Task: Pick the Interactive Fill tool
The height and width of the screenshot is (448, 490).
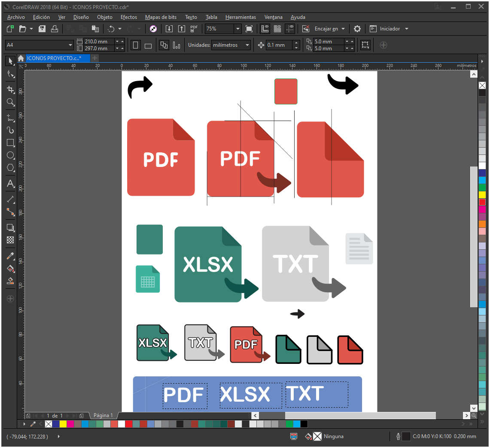Action: [10, 269]
